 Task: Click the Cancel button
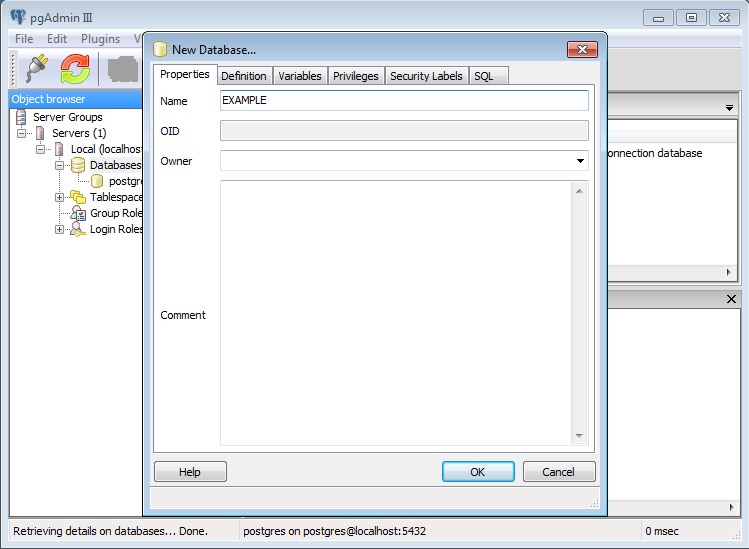pyautogui.click(x=558, y=472)
